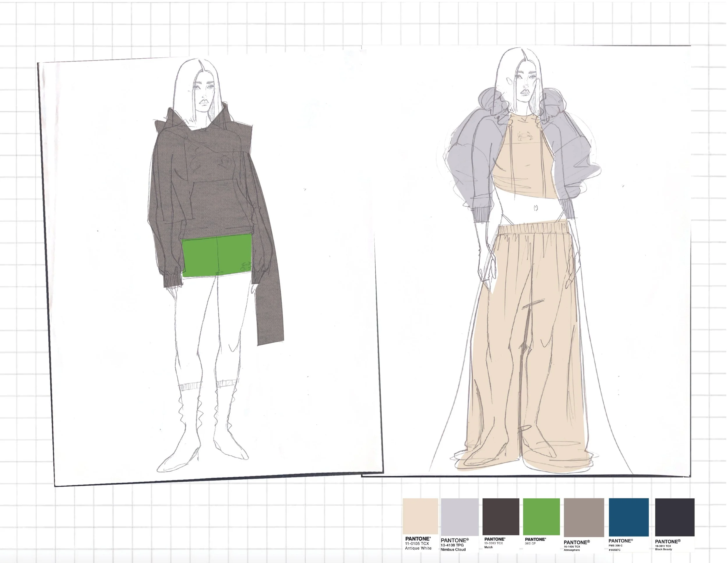Click the green shorts on left sketch
728x563 pixels.
(217, 255)
